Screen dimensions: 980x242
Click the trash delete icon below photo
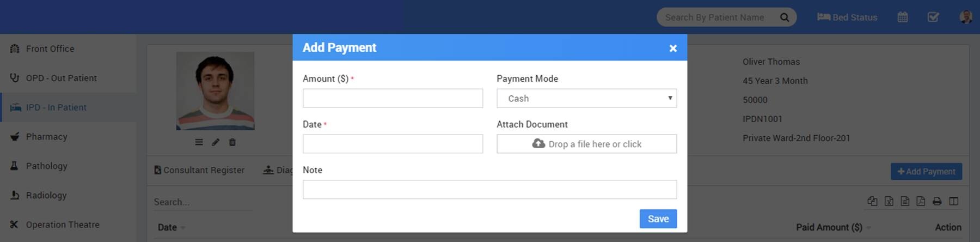232,142
